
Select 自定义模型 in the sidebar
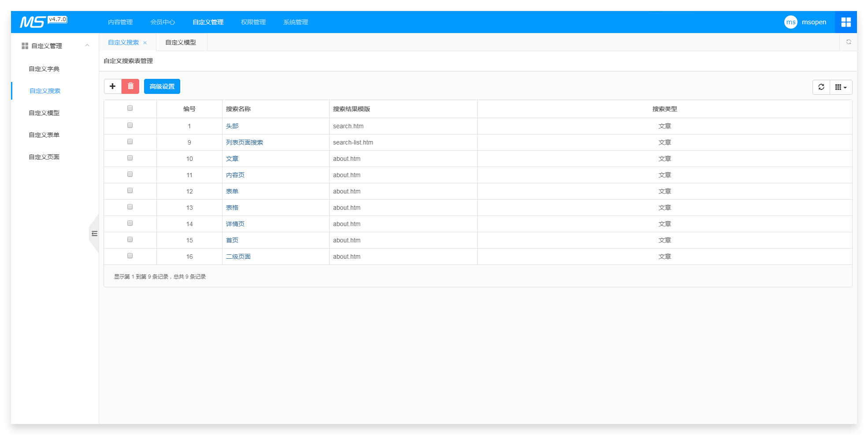pyautogui.click(x=44, y=113)
